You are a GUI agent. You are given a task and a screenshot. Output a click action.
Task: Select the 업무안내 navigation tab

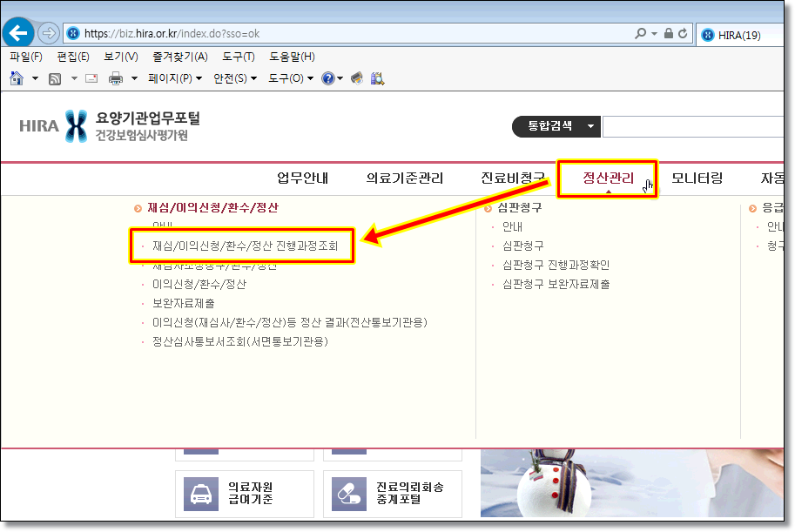pos(303,178)
